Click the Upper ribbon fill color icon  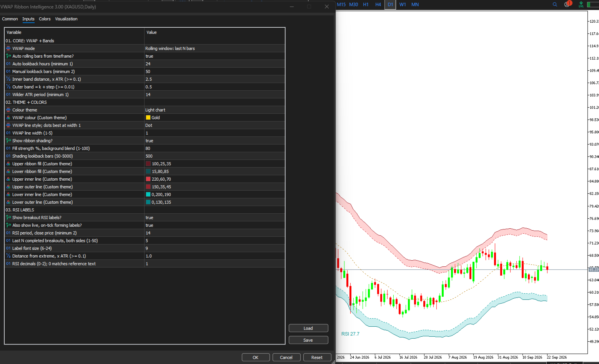pos(8,164)
